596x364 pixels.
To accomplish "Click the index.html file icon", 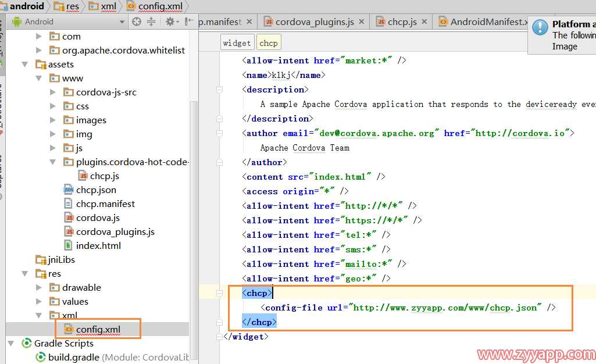I will pyautogui.click(x=69, y=246).
